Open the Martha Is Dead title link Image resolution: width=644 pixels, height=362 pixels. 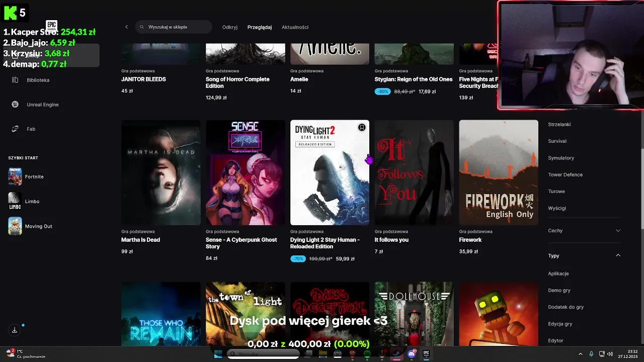[140, 240]
